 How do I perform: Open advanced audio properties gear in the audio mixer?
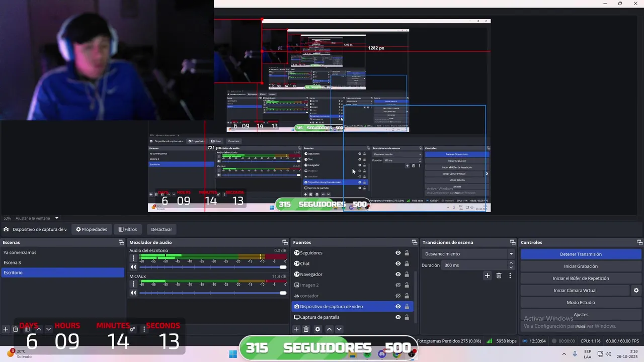[x=132, y=329]
